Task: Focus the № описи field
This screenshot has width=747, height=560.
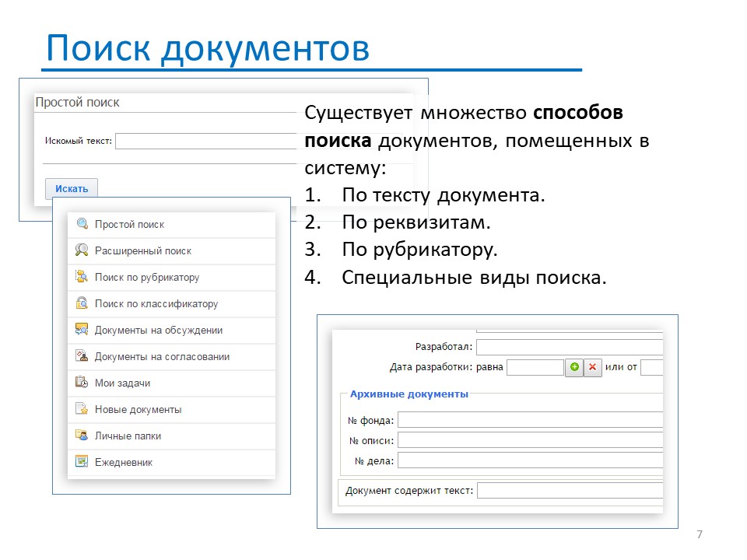Action: click(x=530, y=440)
